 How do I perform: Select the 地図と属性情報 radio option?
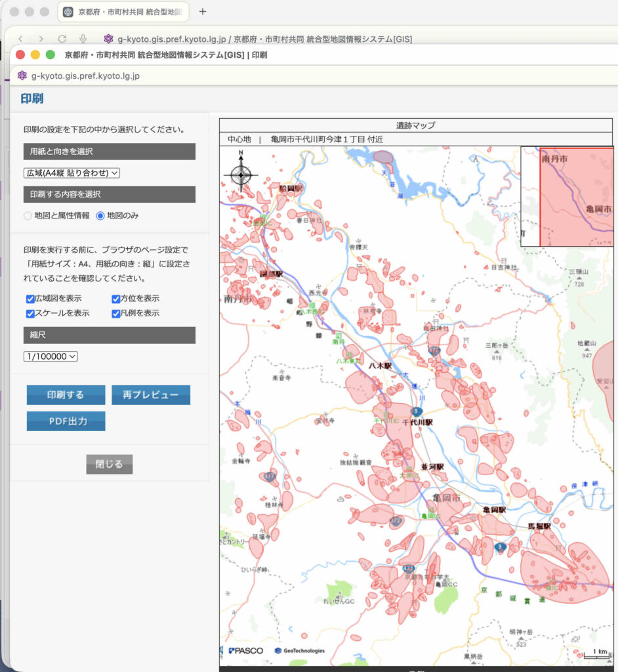(x=28, y=215)
